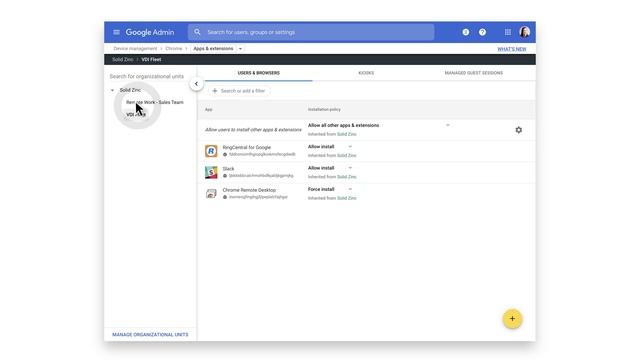
Task: Select the VDI Fleet organizational unit
Action: coord(136,115)
